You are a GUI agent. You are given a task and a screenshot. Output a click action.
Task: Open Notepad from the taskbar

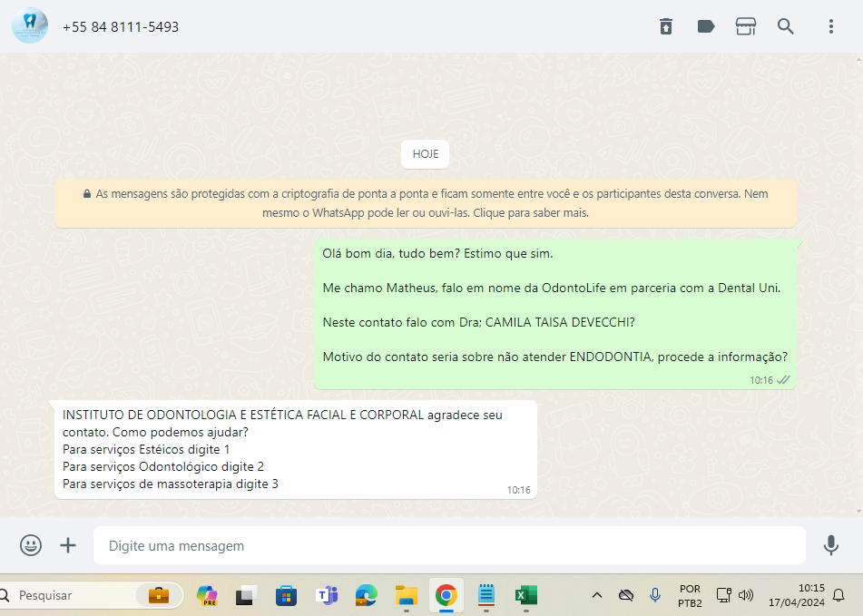(486, 595)
